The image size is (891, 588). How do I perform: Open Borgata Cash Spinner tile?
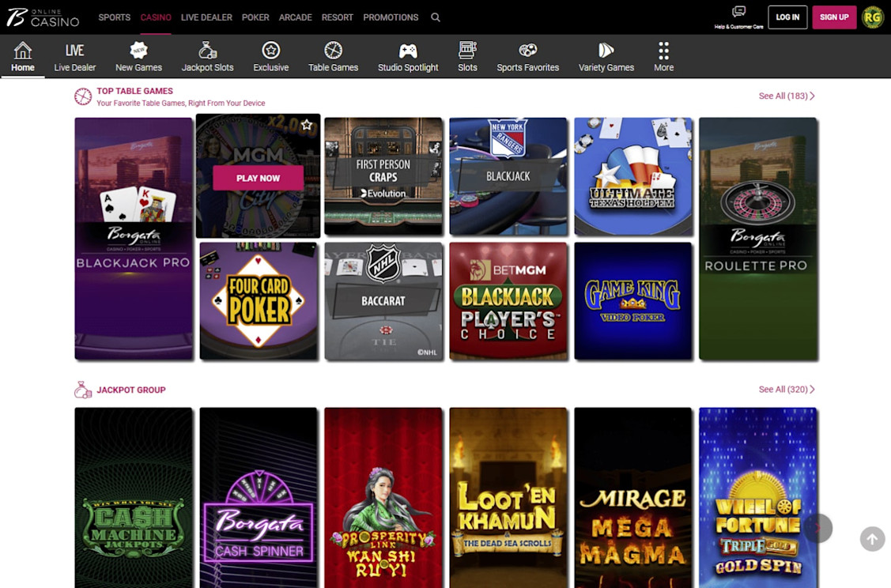coord(259,498)
